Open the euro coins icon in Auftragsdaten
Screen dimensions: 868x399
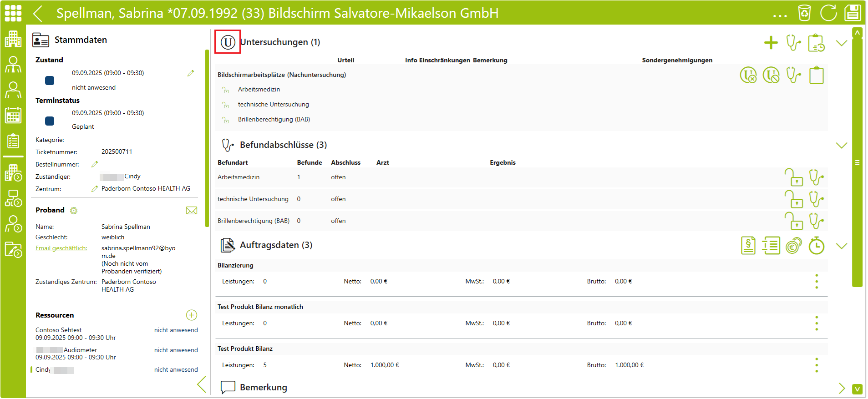[x=794, y=246]
